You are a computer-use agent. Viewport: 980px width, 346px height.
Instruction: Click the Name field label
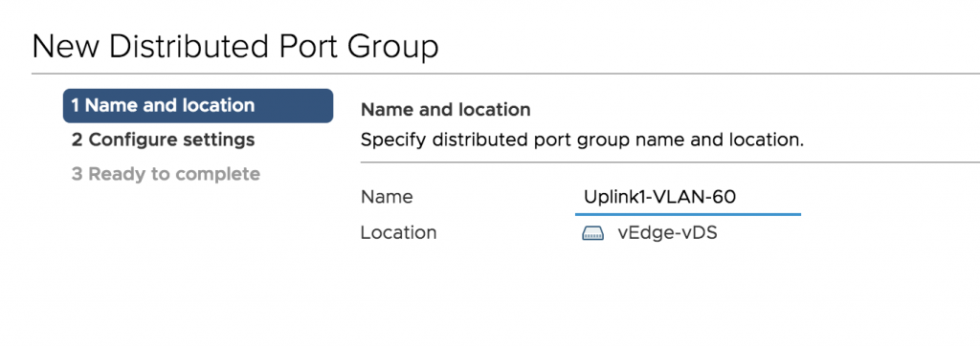point(387,197)
